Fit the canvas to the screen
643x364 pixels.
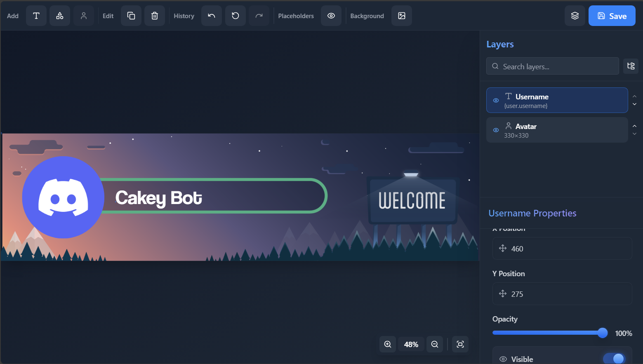pyautogui.click(x=460, y=344)
